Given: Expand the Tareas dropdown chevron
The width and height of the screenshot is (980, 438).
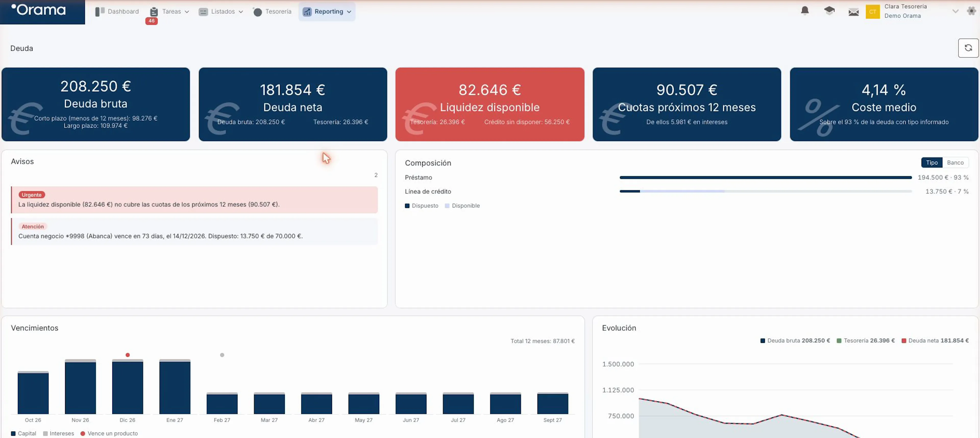Looking at the screenshot, I should (187, 12).
